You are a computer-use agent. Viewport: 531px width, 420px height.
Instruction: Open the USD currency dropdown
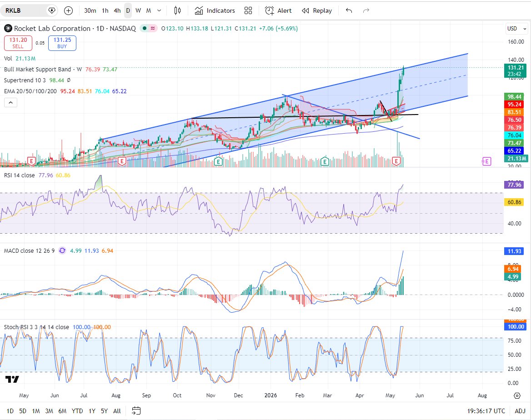pyautogui.click(x=516, y=29)
